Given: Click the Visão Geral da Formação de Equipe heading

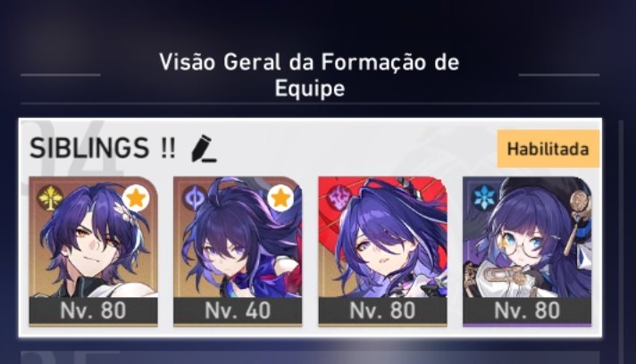Looking at the screenshot, I should 309,75.
